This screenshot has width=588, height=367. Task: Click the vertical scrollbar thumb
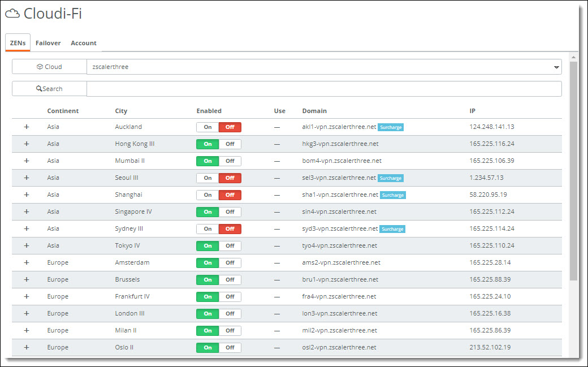click(573, 171)
